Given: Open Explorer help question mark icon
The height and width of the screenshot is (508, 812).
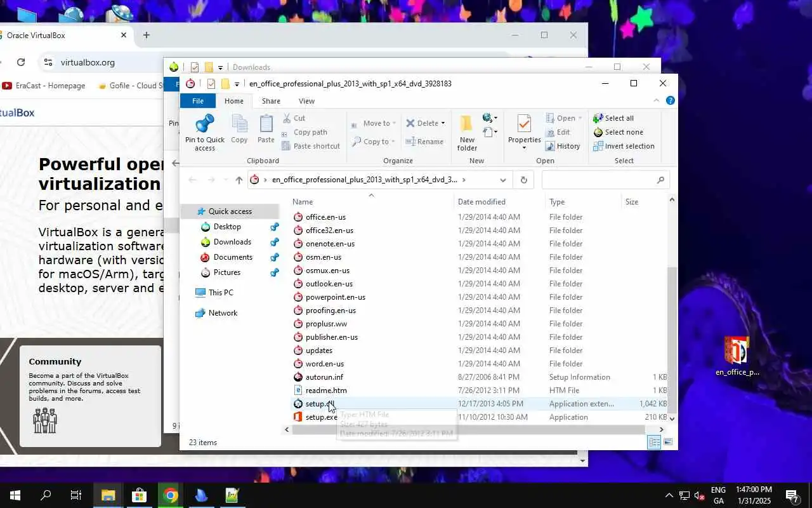Looking at the screenshot, I should click(670, 100).
